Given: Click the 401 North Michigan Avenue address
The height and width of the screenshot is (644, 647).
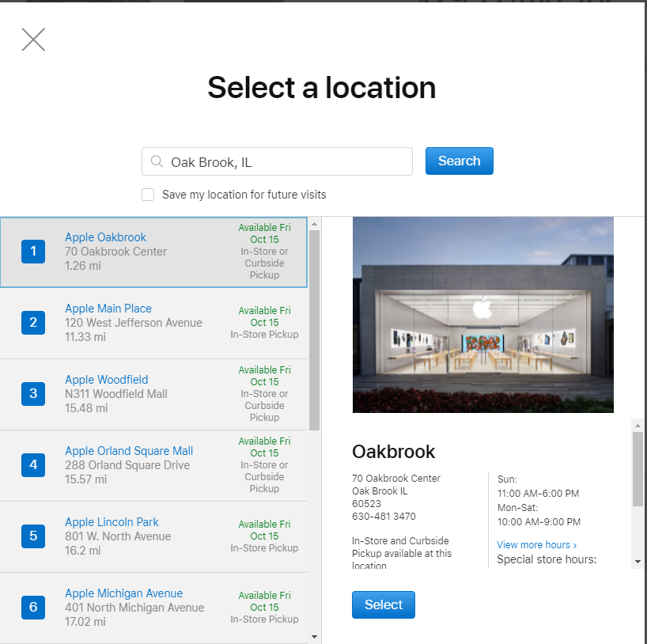Looking at the screenshot, I should (134, 608).
